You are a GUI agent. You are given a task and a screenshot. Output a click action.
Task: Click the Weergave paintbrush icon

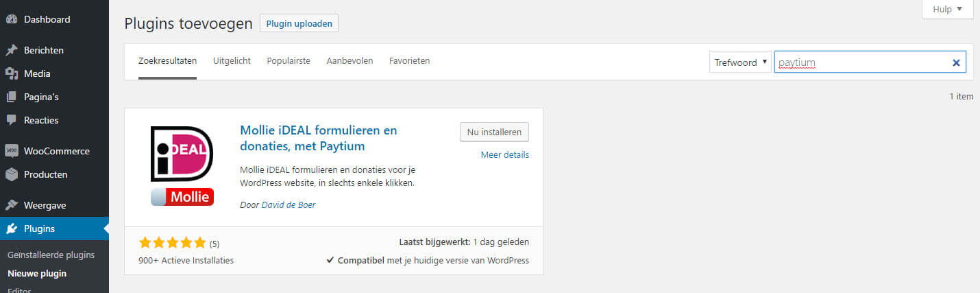(x=11, y=205)
